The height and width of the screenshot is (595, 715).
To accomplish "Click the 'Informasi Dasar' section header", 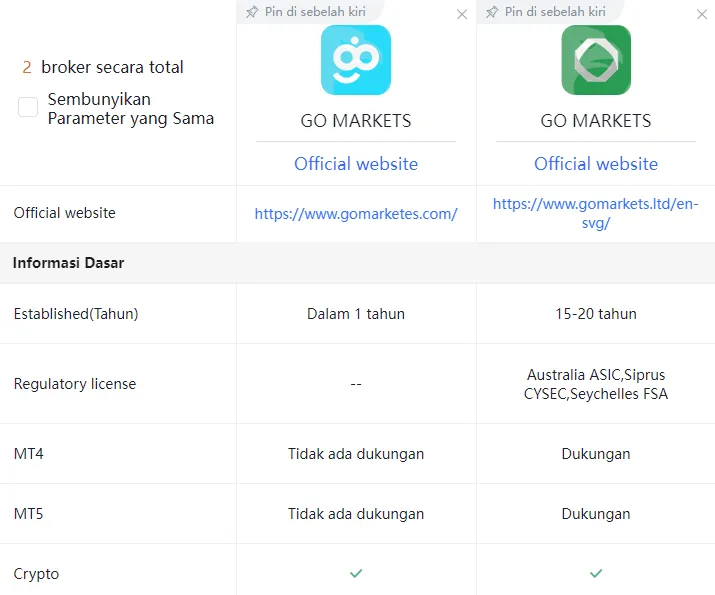I will (68, 263).
